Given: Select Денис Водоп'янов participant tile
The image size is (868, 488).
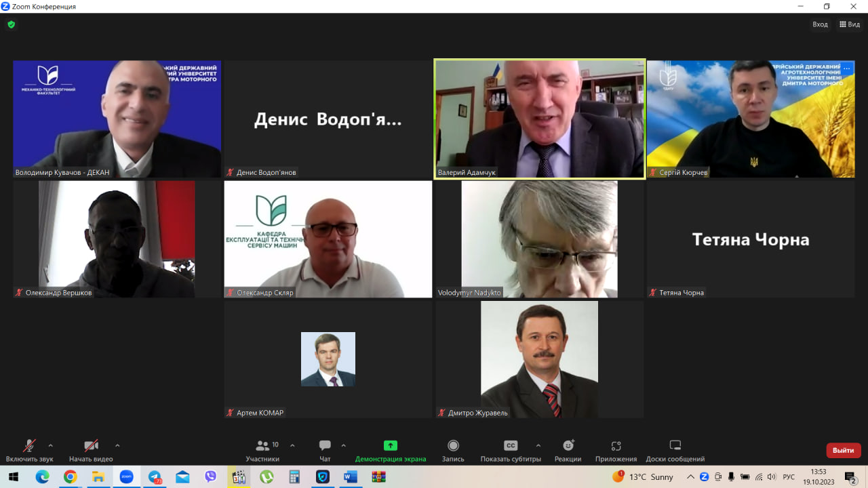Looking at the screenshot, I should [328, 119].
